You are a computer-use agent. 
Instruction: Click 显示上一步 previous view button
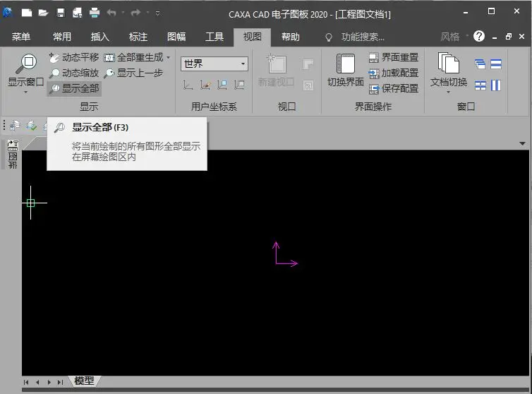(x=133, y=73)
